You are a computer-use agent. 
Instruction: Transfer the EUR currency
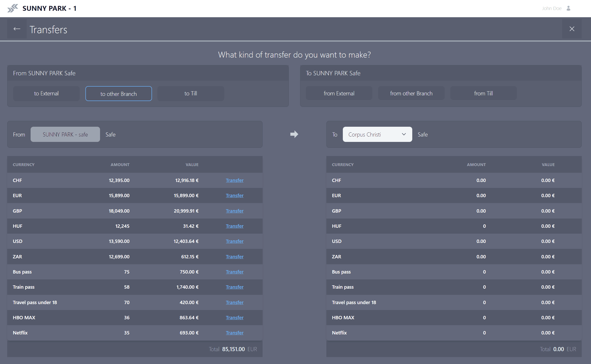[x=235, y=195]
